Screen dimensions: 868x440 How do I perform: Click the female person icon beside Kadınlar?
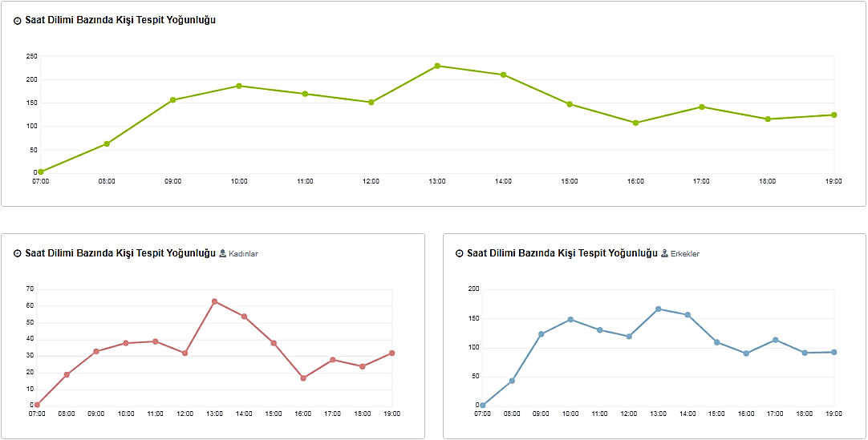coord(223,253)
